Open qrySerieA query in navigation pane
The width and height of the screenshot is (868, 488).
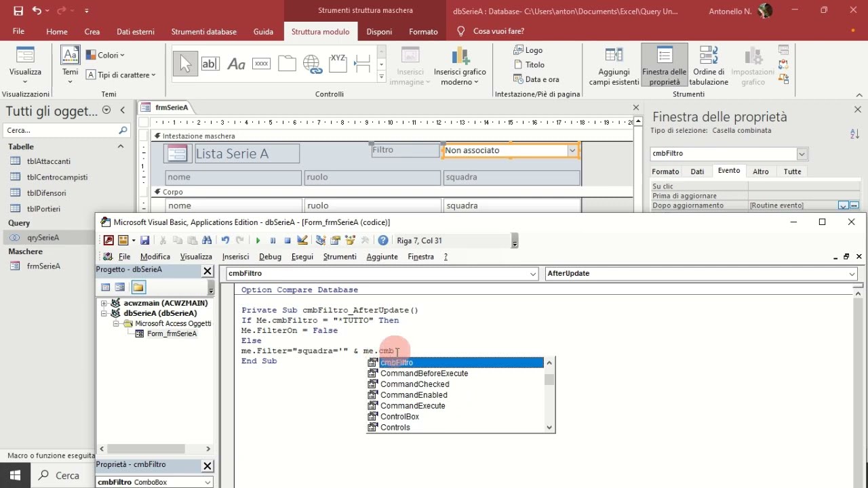click(42, 238)
